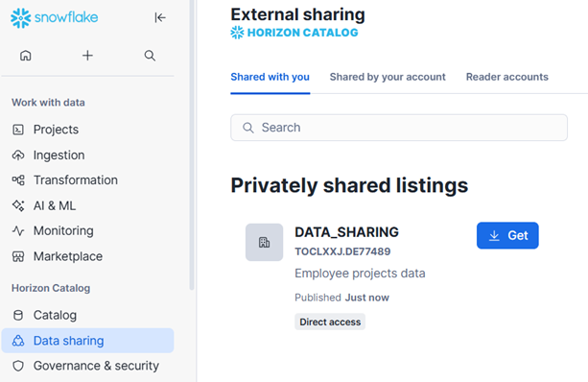This screenshot has height=382, width=588.
Task: Click the Data sharing triangle icon
Action: (x=18, y=341)
